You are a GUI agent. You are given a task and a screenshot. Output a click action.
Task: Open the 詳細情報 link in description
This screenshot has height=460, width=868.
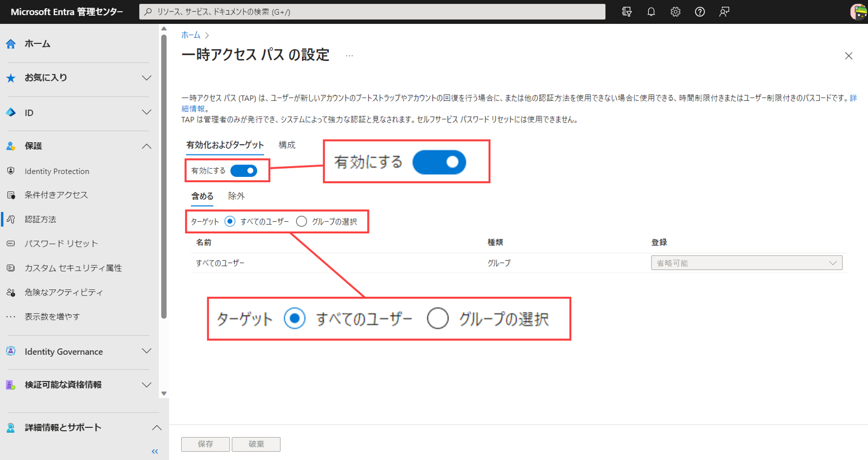(853, 98)
